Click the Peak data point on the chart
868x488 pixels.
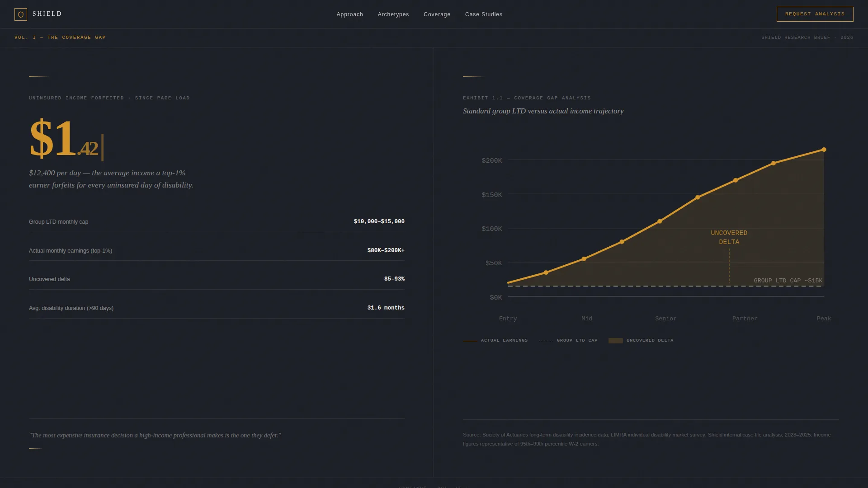point(824,150)
